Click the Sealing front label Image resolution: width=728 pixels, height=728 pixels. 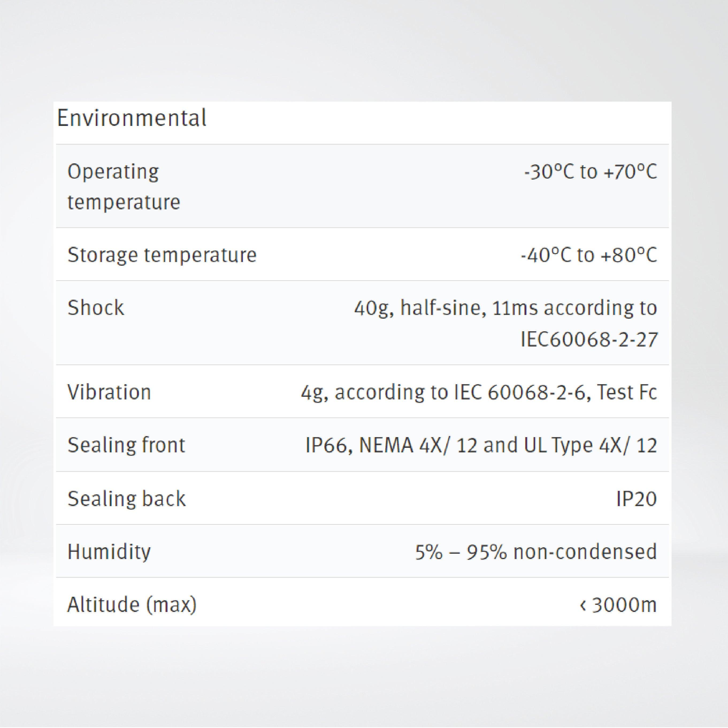tap(126, 445)
